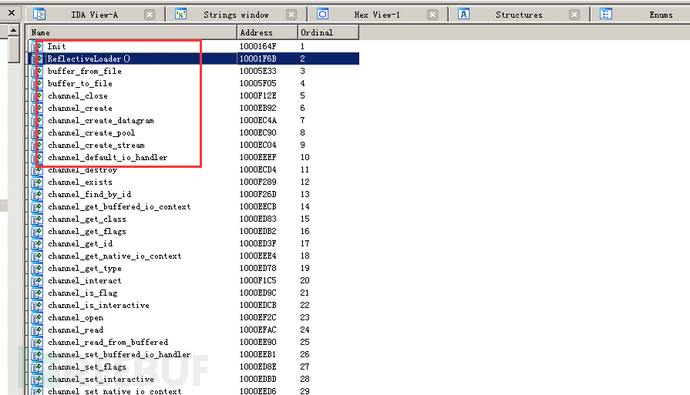Viewport: 690px width, 395px height.
Task: Select the buffer_from_file export name
Action: coord(84,71)
